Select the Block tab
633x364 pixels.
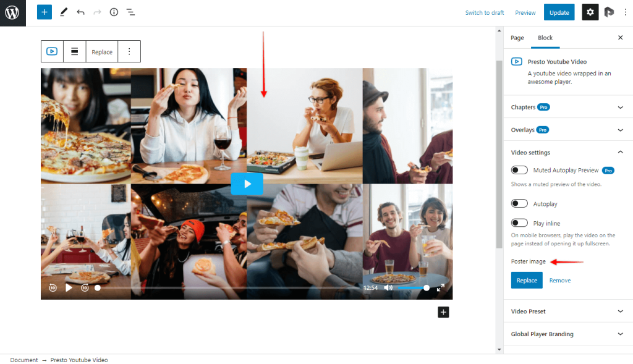click(x=545, y=38)
